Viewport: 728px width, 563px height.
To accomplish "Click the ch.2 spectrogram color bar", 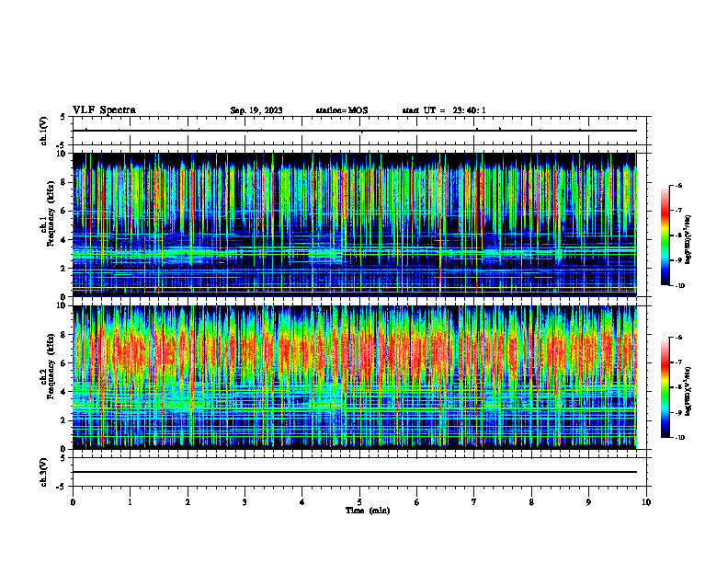I will tap(665, 387).
